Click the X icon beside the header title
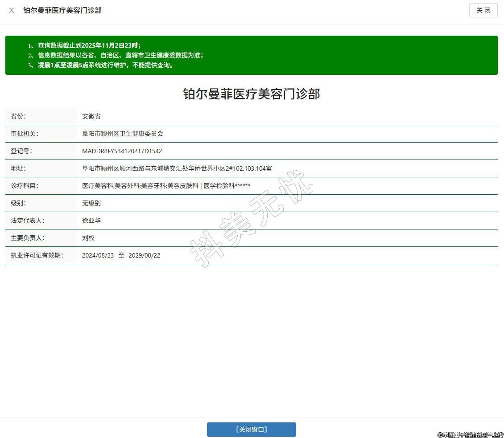The height and width of the screenshot is (438, 504). coord(12,10)
